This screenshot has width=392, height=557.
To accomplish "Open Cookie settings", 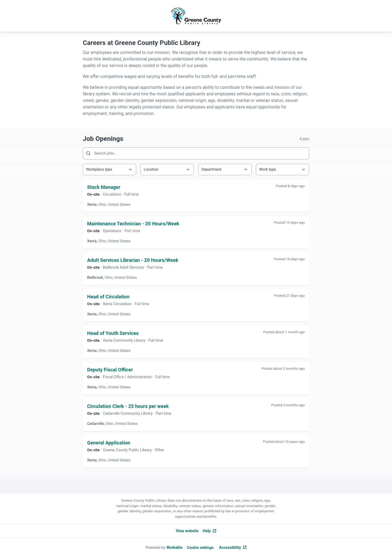I will [200, 547].
